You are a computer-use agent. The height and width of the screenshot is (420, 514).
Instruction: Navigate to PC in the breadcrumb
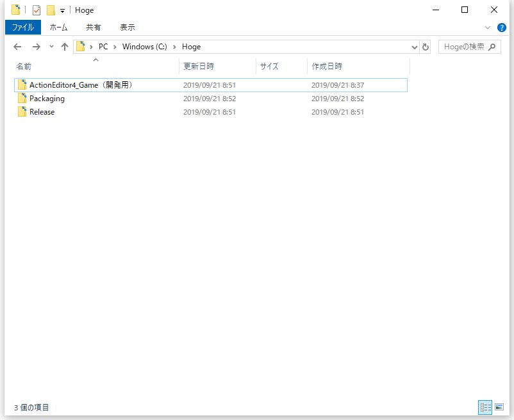click(x=103, y=47)
